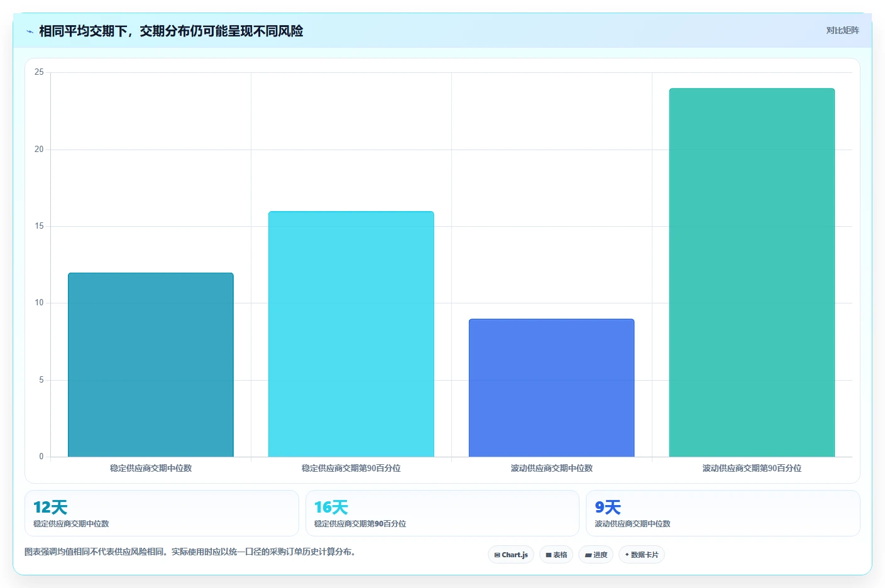885x588 pixels.
Task: Select the 9天 data card
Action: tap(723, 513)
